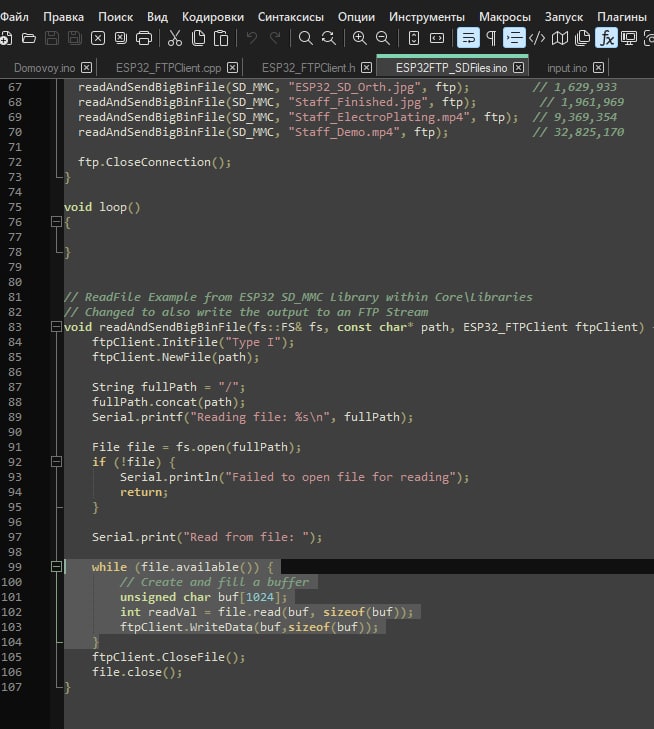
Task: Paste clipboard using the Paste icon
Action: 221,38
